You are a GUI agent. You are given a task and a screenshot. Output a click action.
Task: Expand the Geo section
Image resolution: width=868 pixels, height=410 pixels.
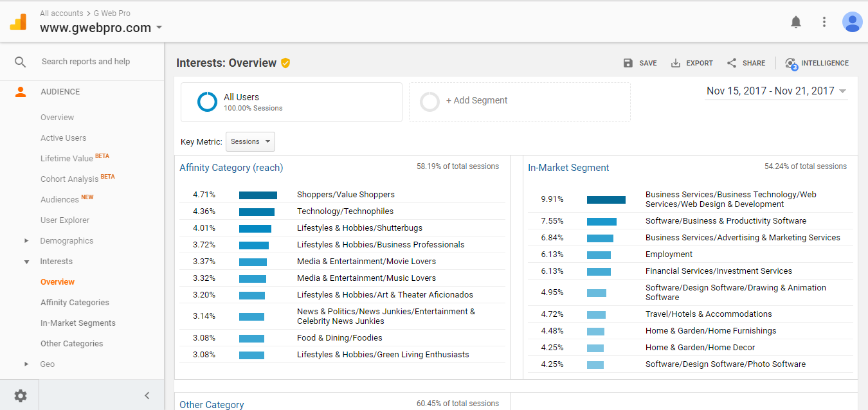coord(47,364)
